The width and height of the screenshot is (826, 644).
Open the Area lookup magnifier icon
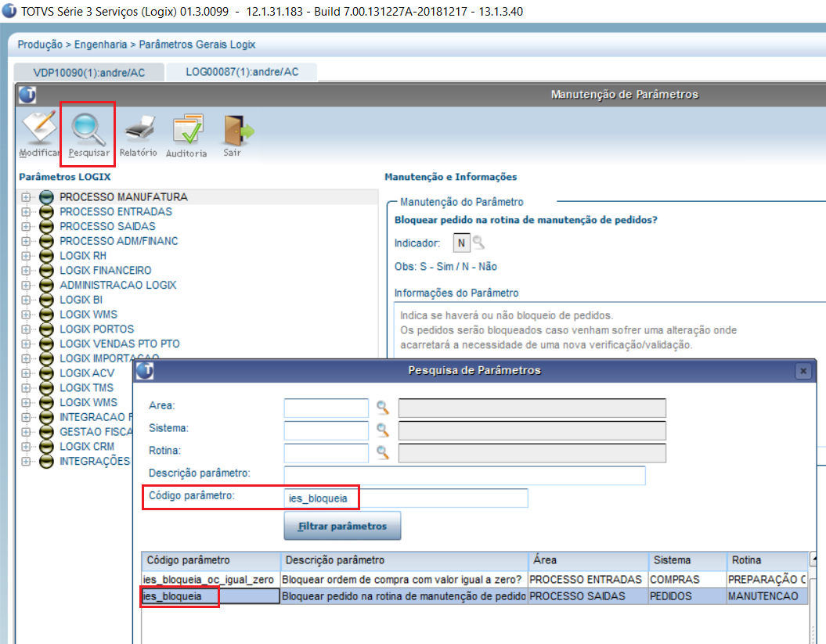pos(382,407)
